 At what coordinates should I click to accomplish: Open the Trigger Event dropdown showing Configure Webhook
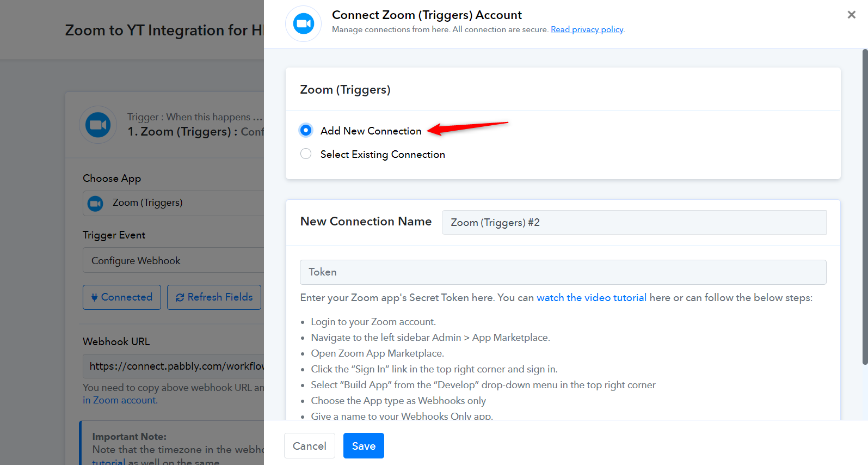(x=174, y=260)
